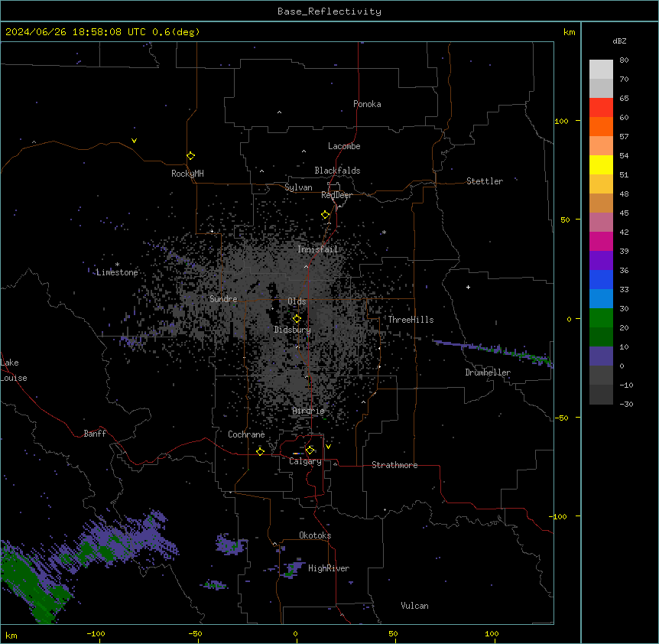Click the ThreeHills label
The width and height of the screenshot is (659, 644).
pyautogui.click(x=411, y=320)
